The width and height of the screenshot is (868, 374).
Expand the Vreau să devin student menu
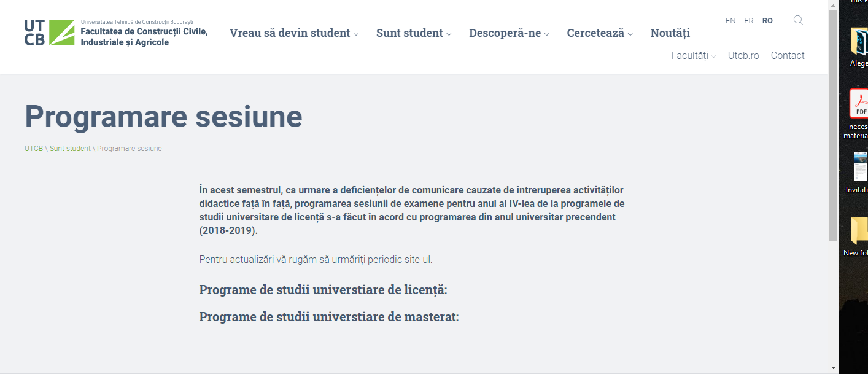coord(294,33)
